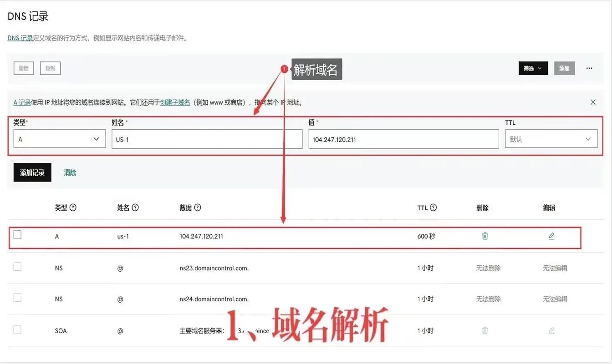
Task: Tick the checkbox for ns23.domaincontrol.com row
Action: pos(17,267)
